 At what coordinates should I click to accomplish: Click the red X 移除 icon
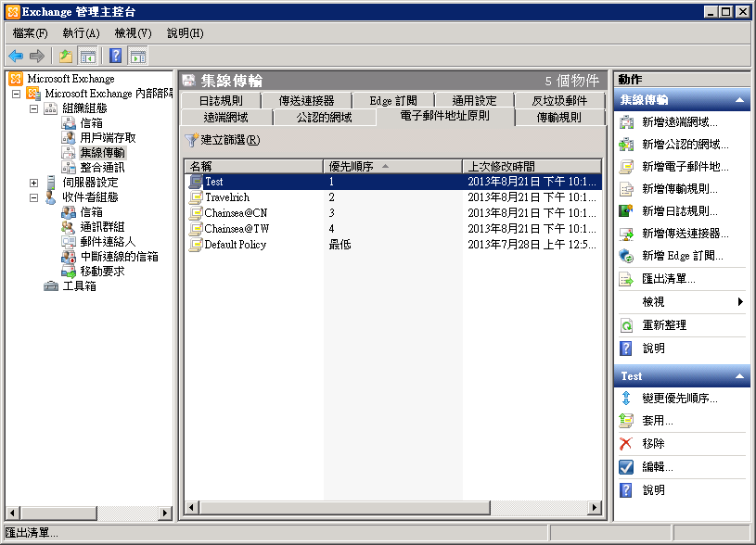click(x=626, y=443)
